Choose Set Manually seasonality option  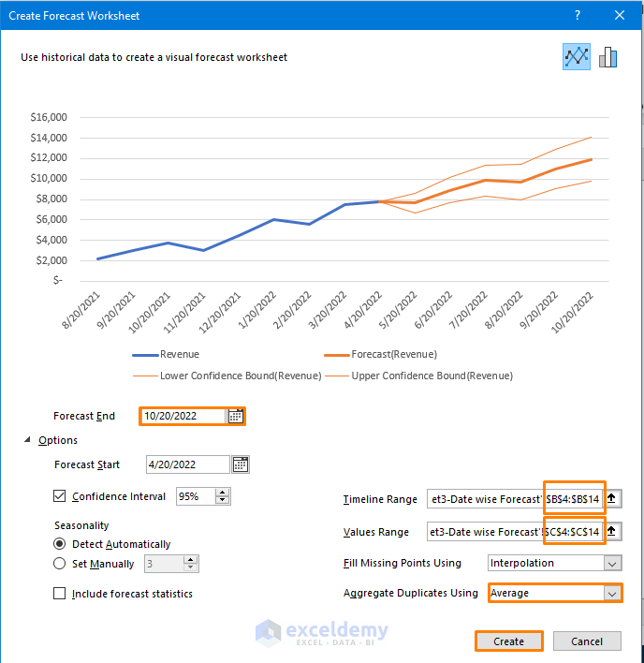(61, 564)
